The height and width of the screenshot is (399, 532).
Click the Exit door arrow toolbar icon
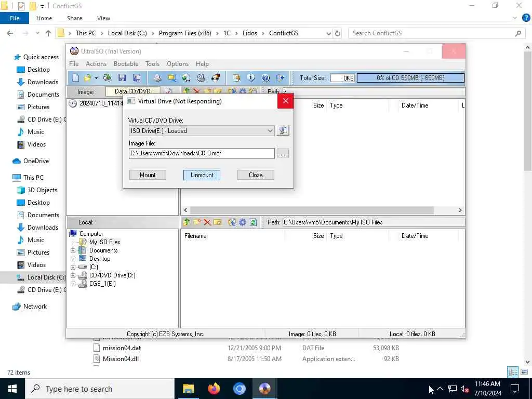pos(280,78)
